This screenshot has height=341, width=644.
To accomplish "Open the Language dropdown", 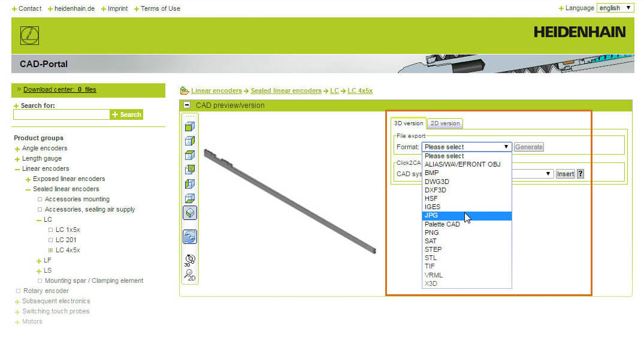I will (x=615, y=8).
